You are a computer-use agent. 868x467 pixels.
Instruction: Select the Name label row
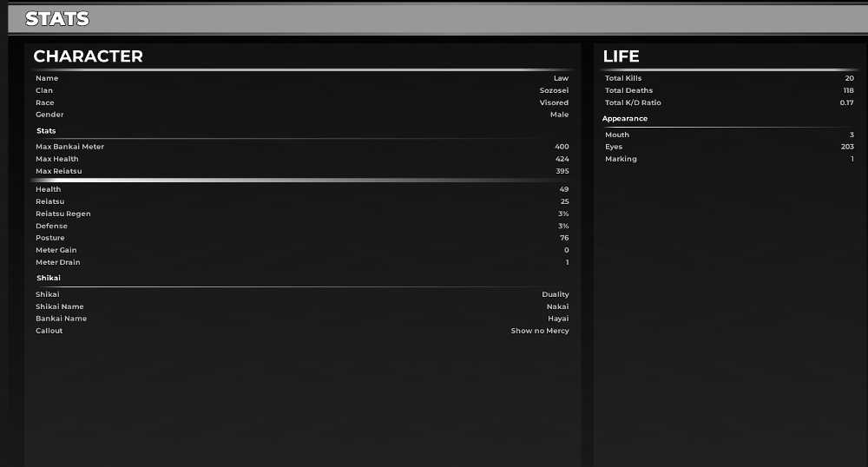click(x=47, y=78)
